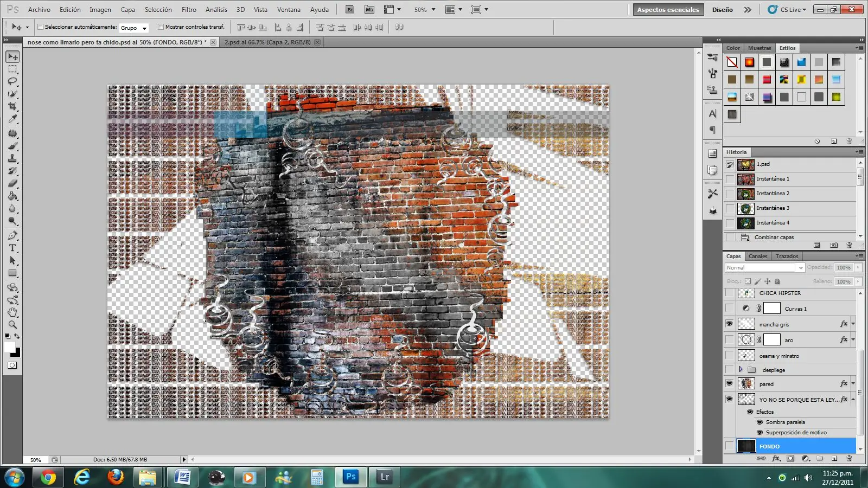Hide the Superposición de motivo effect
The image size is (868, 488).
[759, 432]
